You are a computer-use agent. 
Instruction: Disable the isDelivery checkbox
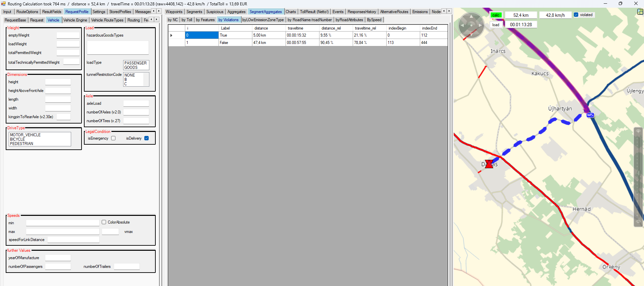[x=147, y=138]
